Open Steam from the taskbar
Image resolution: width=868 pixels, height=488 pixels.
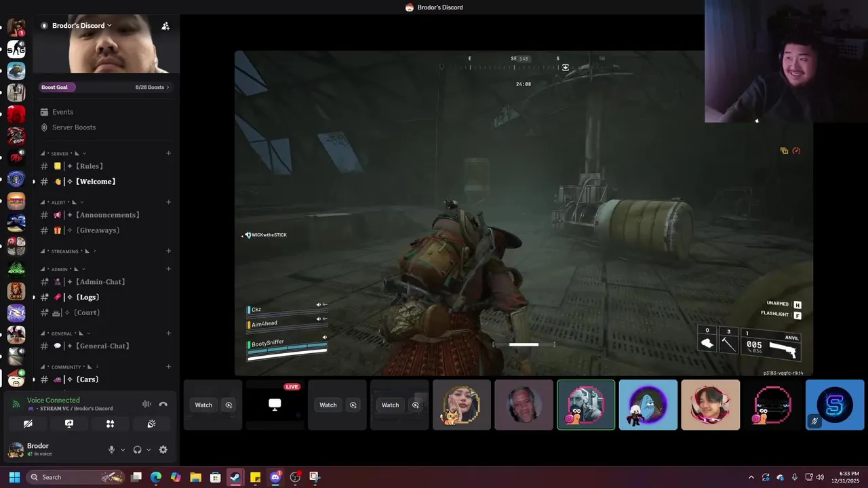(x=235, y=477)
